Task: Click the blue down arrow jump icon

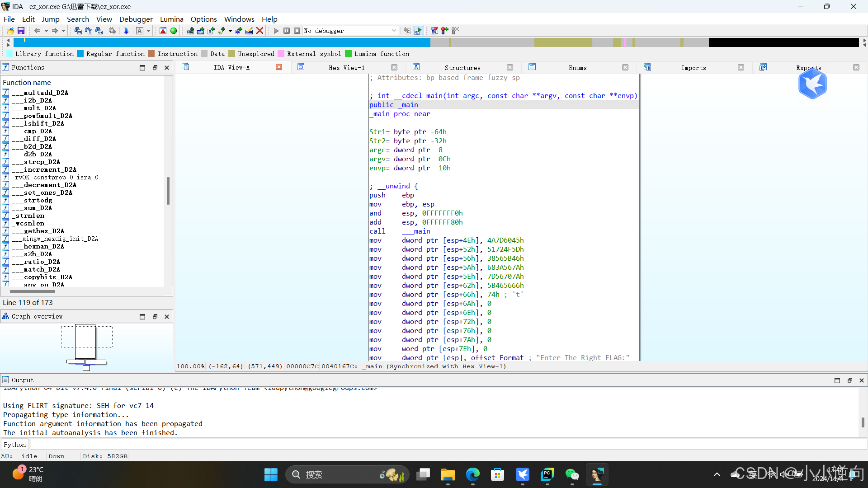Action: pyautogui.click(x=126, y=31)
